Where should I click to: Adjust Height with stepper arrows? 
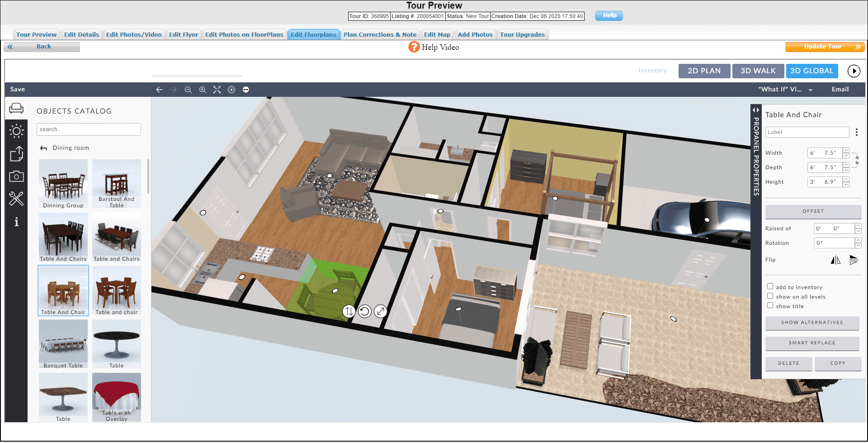tap(846, 182)
